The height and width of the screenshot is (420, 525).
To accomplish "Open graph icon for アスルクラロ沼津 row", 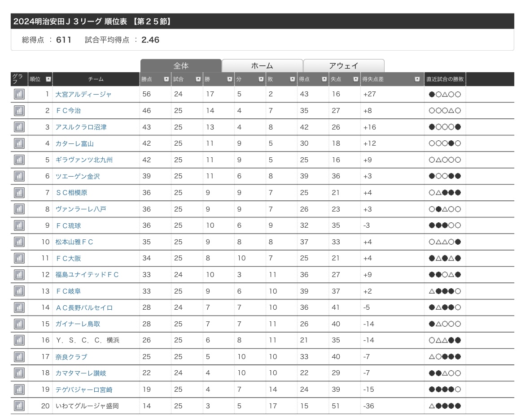I will 19,127.
